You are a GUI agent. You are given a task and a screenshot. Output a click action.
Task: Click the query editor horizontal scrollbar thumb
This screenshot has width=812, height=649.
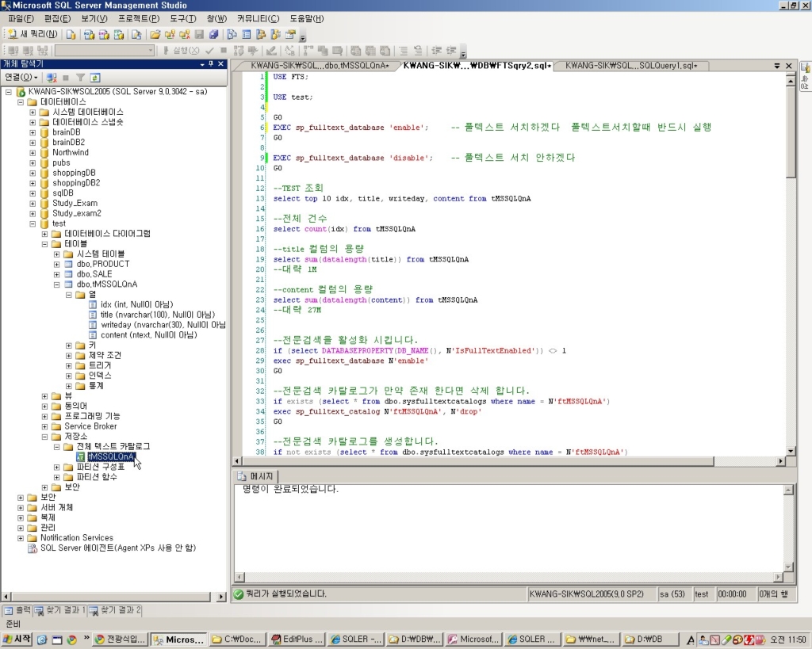point(477,460)
